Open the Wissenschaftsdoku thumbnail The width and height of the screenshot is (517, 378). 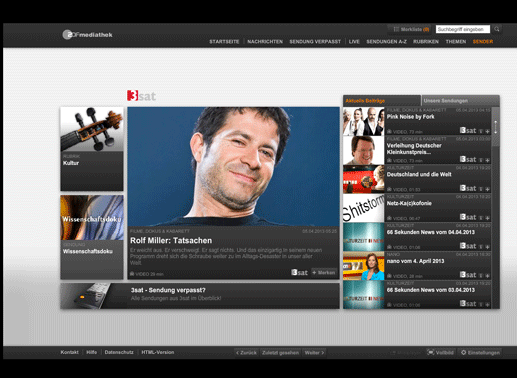[92, 218]
